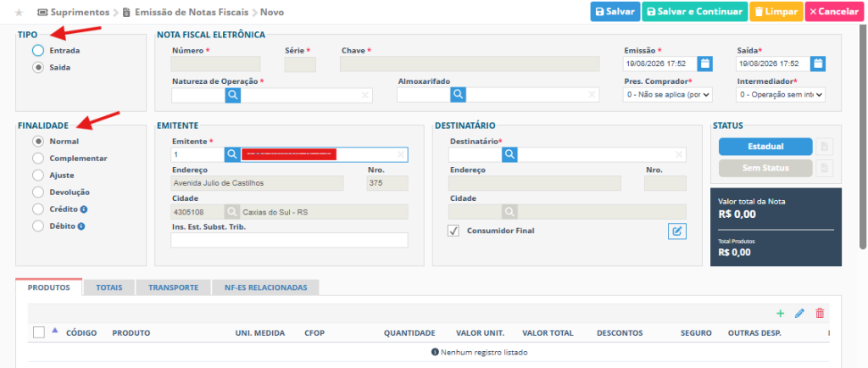Search Almoxarifado lookup icon
The image size is (868, 368).
coord(458,95)
